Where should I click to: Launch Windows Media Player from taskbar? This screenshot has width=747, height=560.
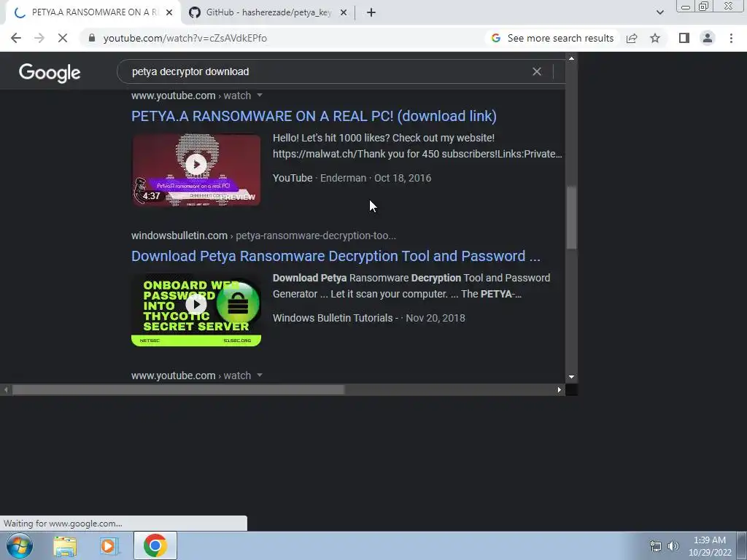pyautogui.click(x=109, y=545)
